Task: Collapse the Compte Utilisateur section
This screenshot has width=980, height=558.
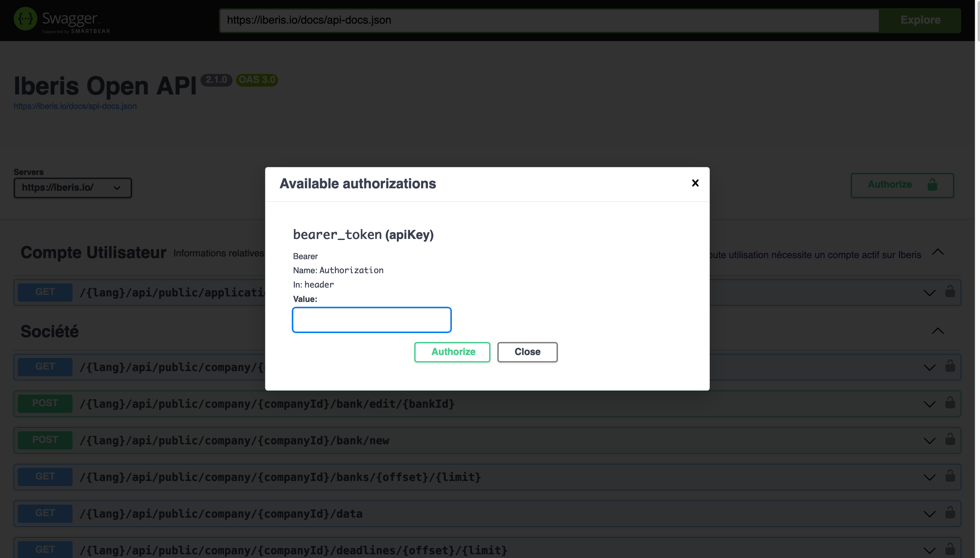Action: pos(938,252)
